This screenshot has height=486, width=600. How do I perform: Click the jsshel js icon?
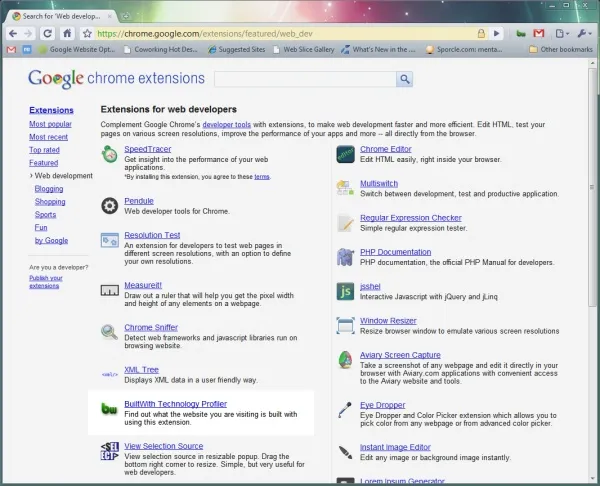point(346,292)
